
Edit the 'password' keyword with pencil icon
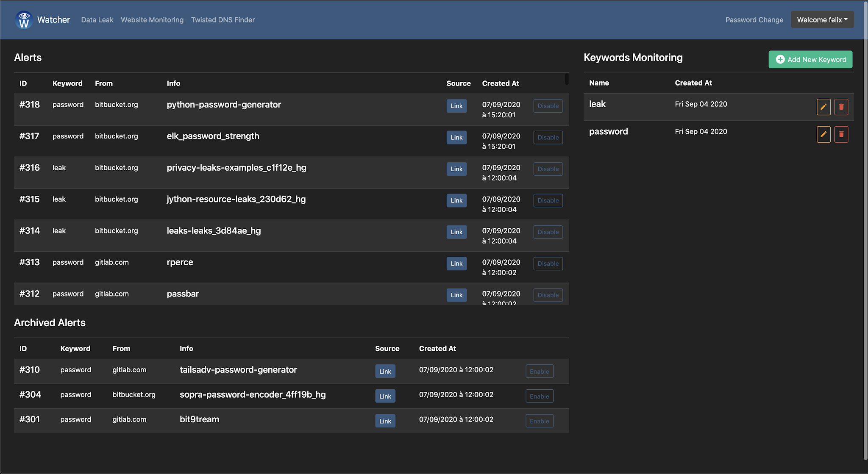(x=823, y=134)
